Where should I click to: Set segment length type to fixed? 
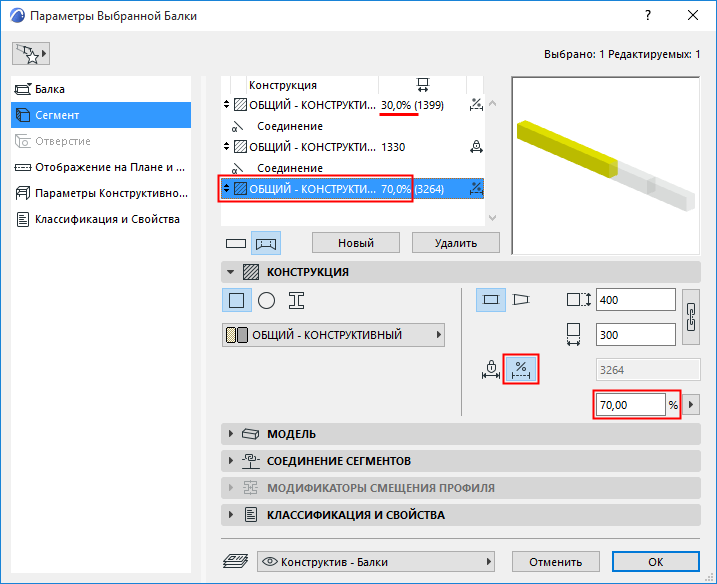tap(491, 370)
